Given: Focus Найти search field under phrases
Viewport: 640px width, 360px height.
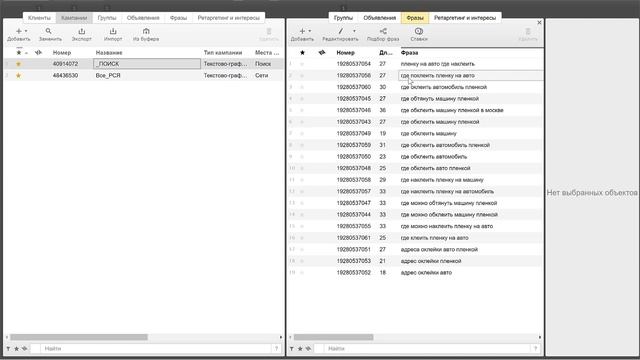Looking at the screenshot, I should coord(427,349).
